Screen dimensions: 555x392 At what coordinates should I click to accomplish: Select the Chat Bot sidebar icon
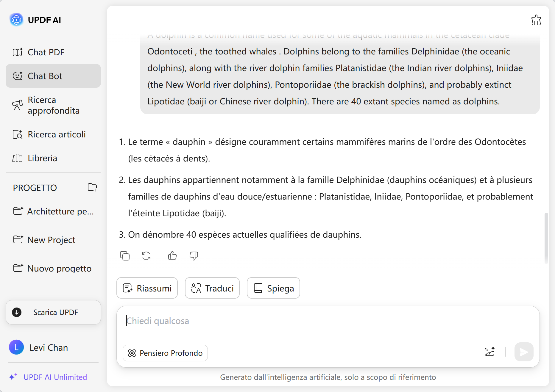(x=18, y=76)
